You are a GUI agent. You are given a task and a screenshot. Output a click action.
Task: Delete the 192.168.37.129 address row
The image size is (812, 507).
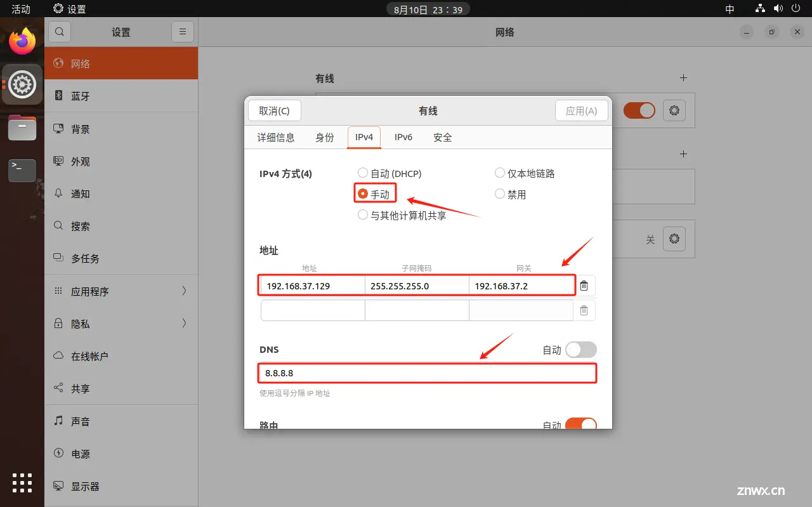tap(584, 286)
